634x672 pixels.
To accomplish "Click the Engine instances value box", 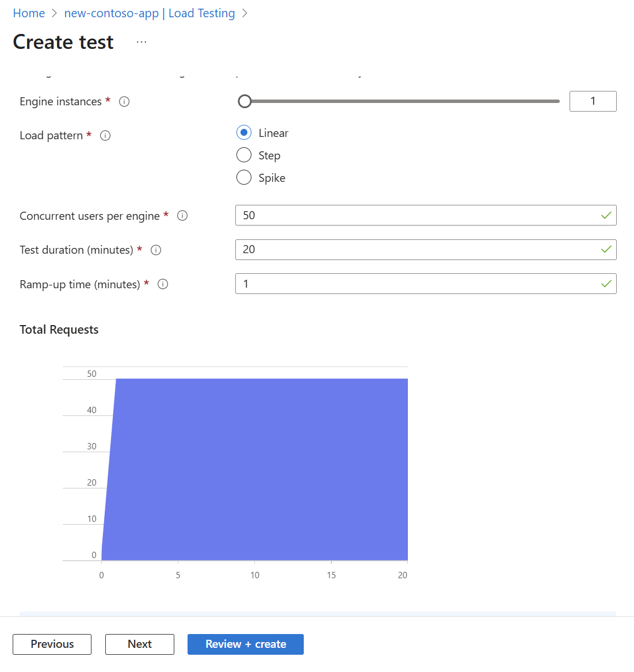I will tap(593, 101).
